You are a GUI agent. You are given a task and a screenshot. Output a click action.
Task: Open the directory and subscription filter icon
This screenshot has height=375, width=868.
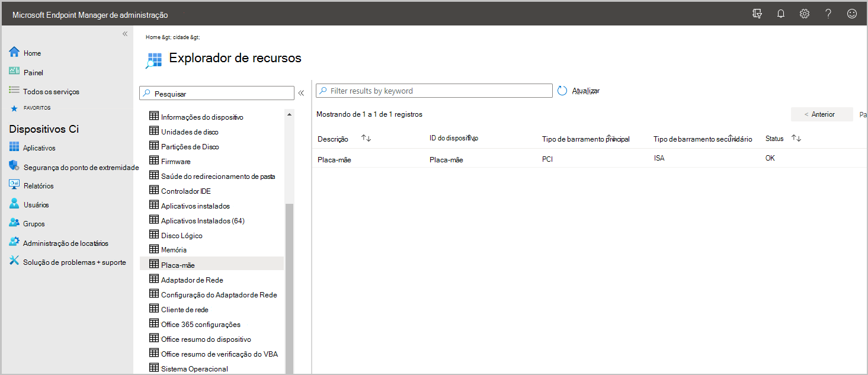click(x=757, y=14)
